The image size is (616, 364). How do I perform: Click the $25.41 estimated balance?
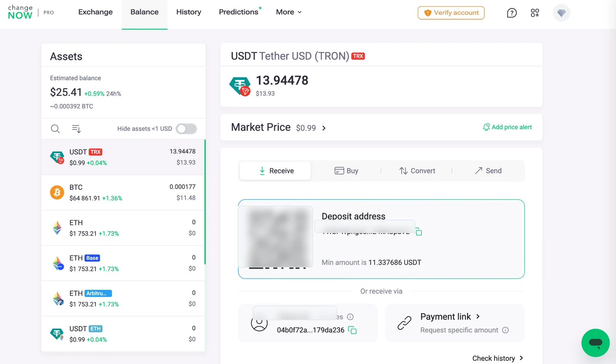pyautogui.click(x=66, y=92)
